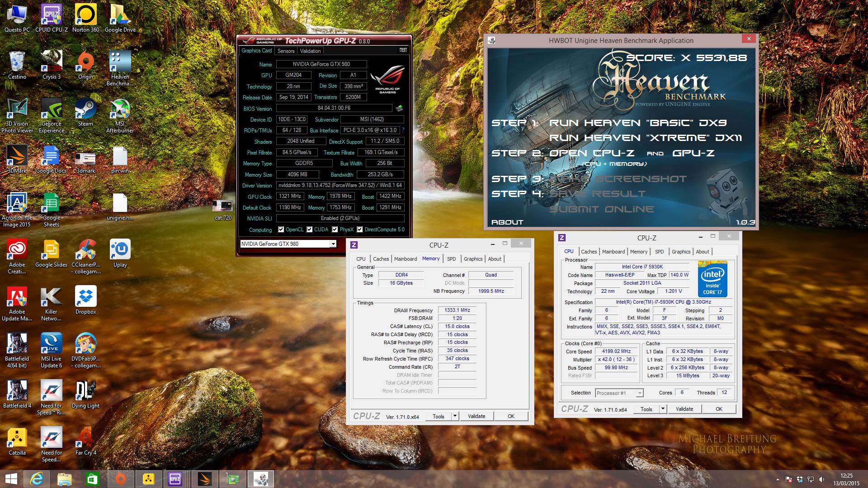
Task: Open the Google Drive desktop shortcut
Action: click(x=120, y=18)
